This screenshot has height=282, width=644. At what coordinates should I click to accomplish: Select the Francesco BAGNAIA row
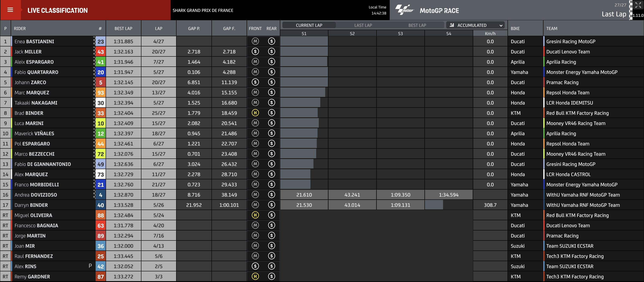click(x=322, y=225)
